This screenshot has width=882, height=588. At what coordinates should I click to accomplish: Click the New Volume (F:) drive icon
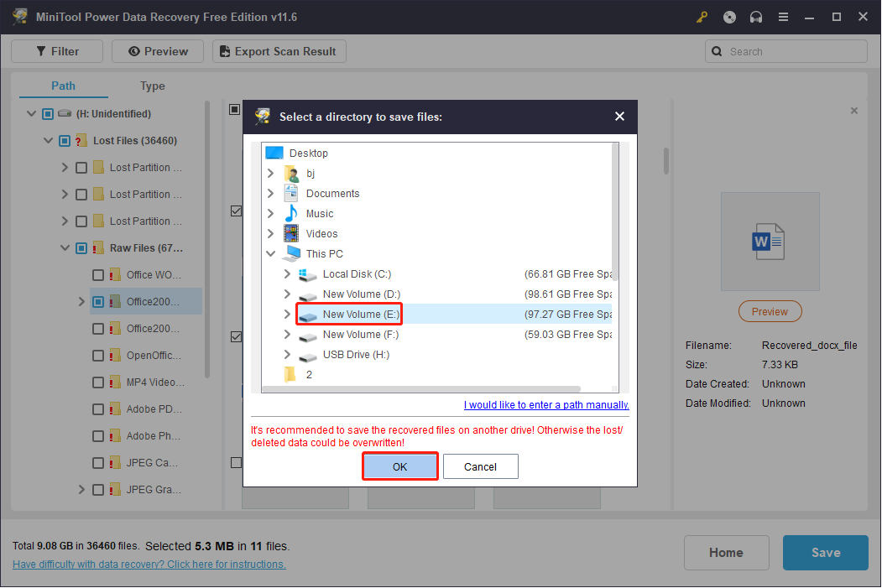point(308,336)
